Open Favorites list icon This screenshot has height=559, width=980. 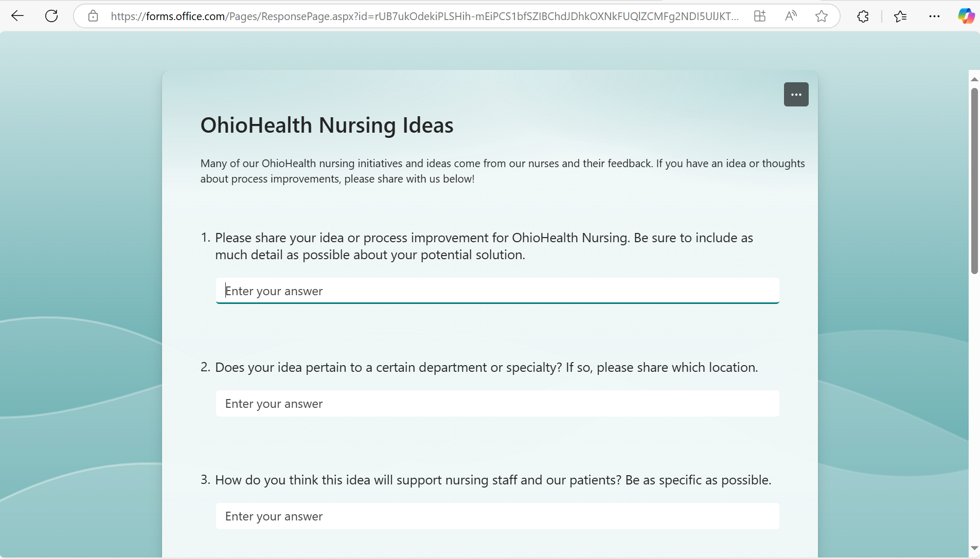900,16
